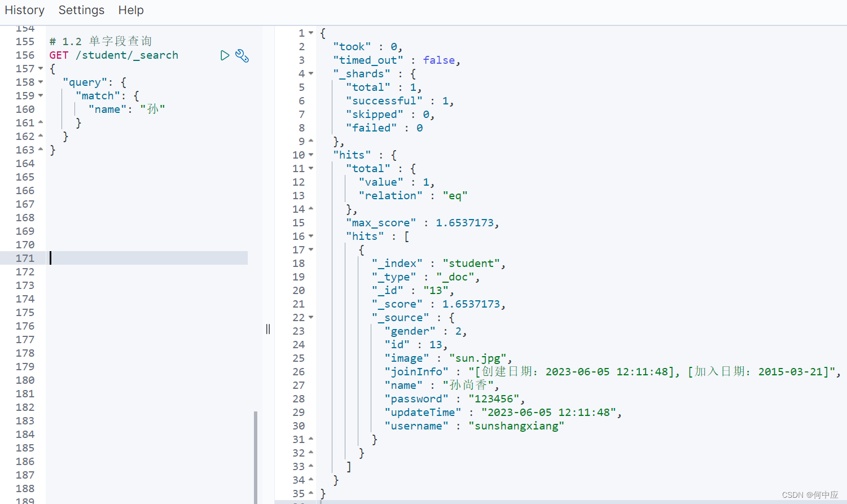The height and width of the screenshot is (504, 847).
Task: Click the "_index" value "student"
Action: click(471, 264)
